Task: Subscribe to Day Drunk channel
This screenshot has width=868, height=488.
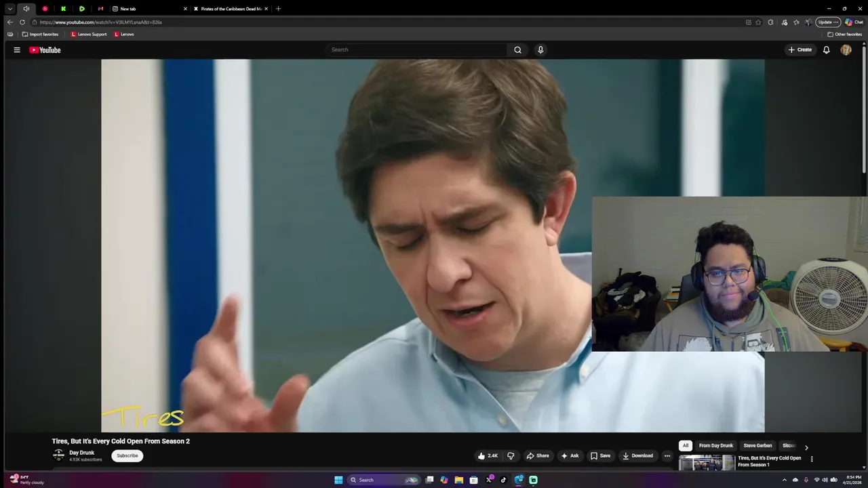Action: (x=127, y=455)
